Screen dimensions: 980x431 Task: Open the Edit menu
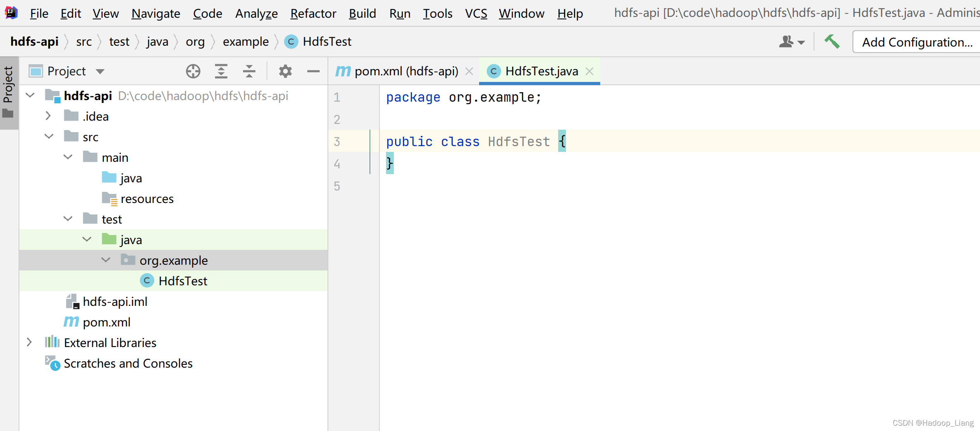coord(71,14)
